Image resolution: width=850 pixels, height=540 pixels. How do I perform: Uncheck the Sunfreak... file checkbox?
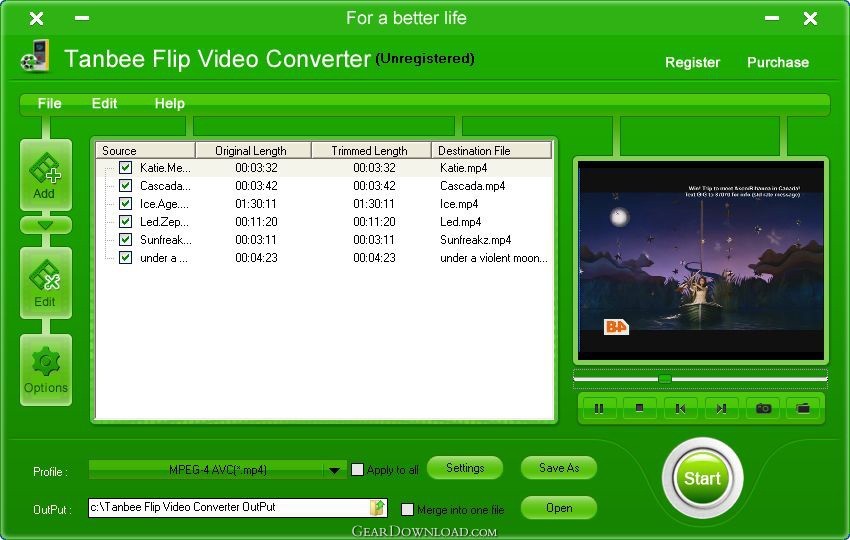[125, 239]
